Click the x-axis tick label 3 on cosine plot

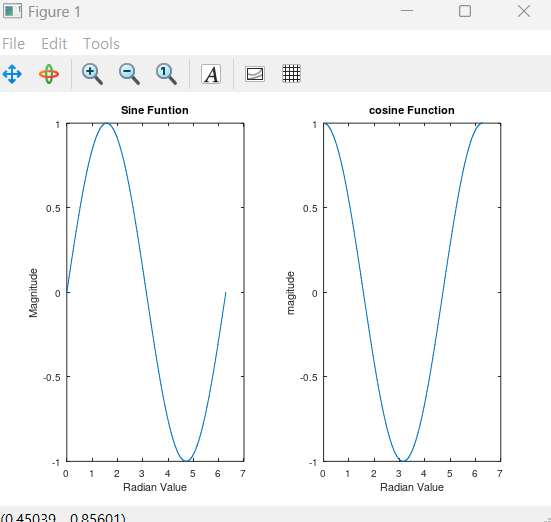pos(398,473)
